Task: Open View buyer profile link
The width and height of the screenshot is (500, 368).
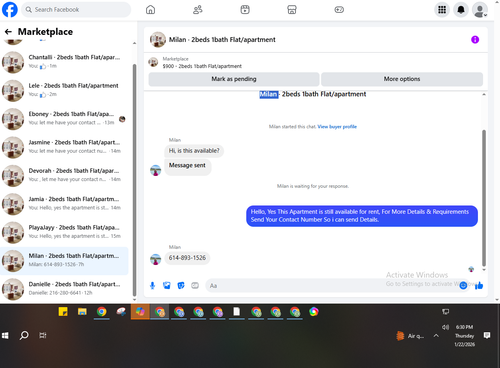Action: point(337,127)
